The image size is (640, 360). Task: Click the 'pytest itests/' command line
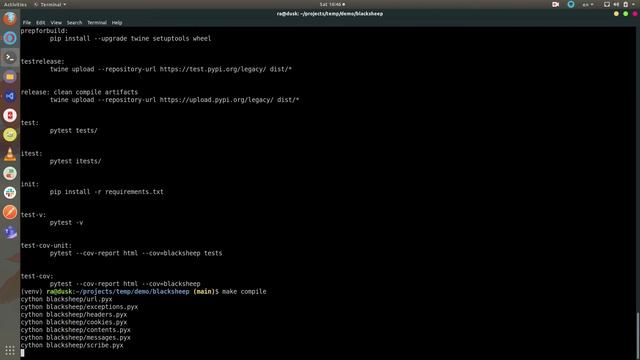(76, 161)
